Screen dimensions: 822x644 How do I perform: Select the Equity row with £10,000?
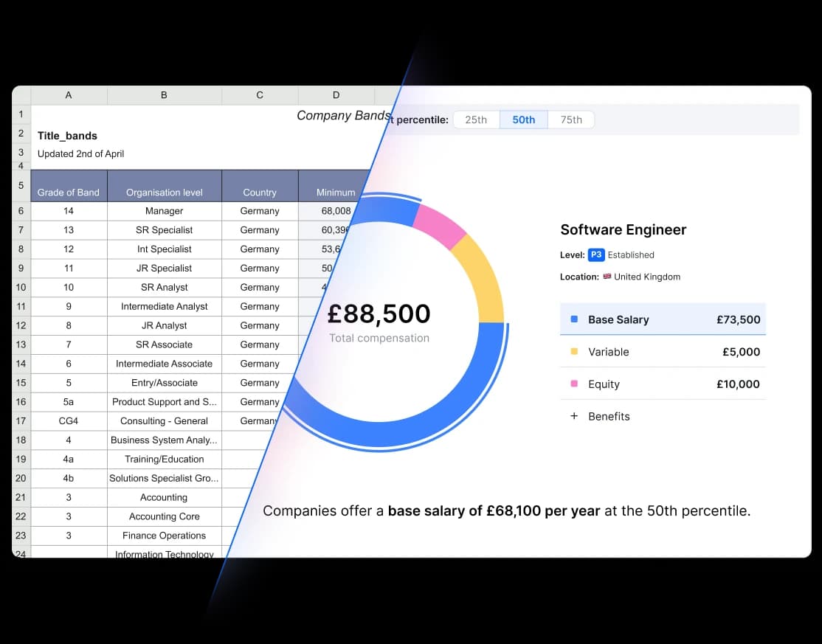663,384
